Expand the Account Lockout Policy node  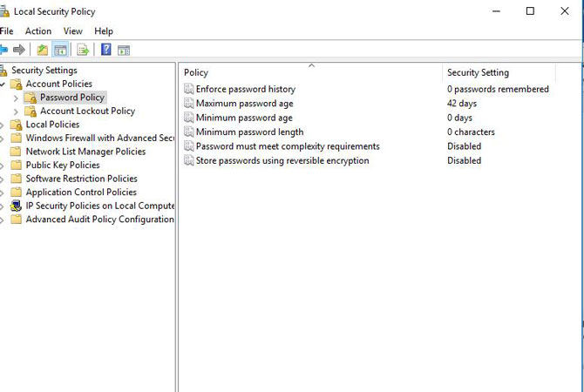(16, 112)
